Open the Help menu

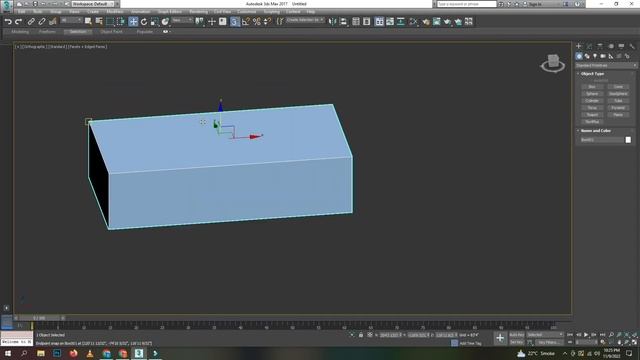coord(311,12)
